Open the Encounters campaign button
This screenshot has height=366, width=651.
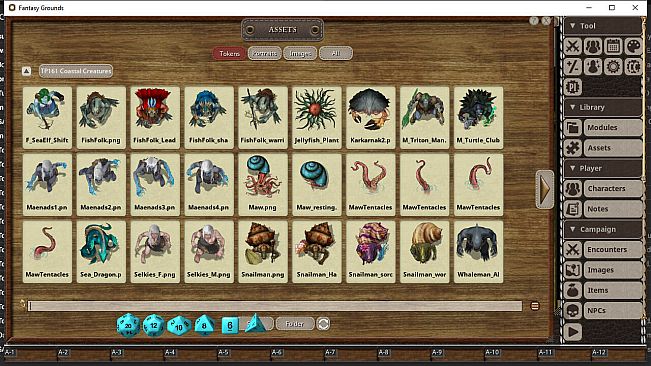pyautogui.click(x=613, y=249)
